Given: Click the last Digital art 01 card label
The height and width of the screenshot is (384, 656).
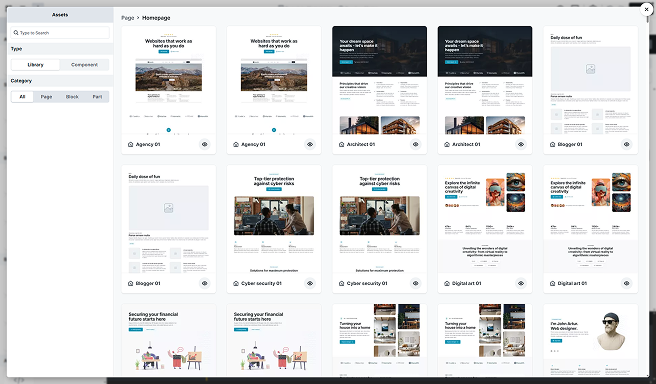Looking at the screenshot, I should tap(572, 283).
